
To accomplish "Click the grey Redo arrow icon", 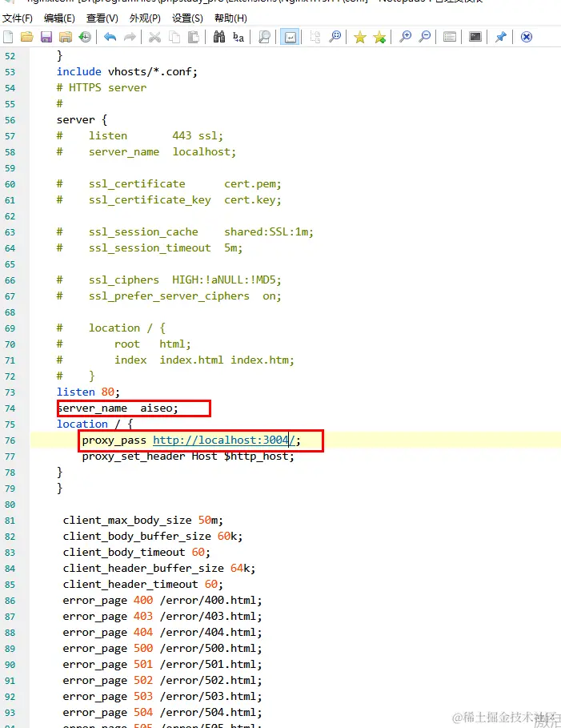I will [130, 37].
